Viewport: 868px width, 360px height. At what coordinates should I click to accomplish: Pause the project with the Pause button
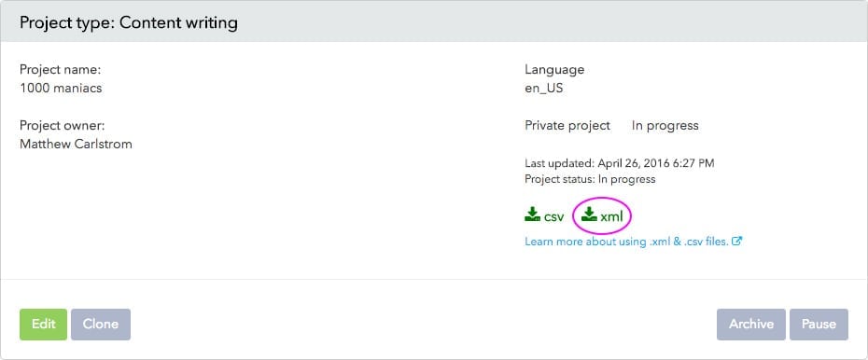tap(819, 324)
